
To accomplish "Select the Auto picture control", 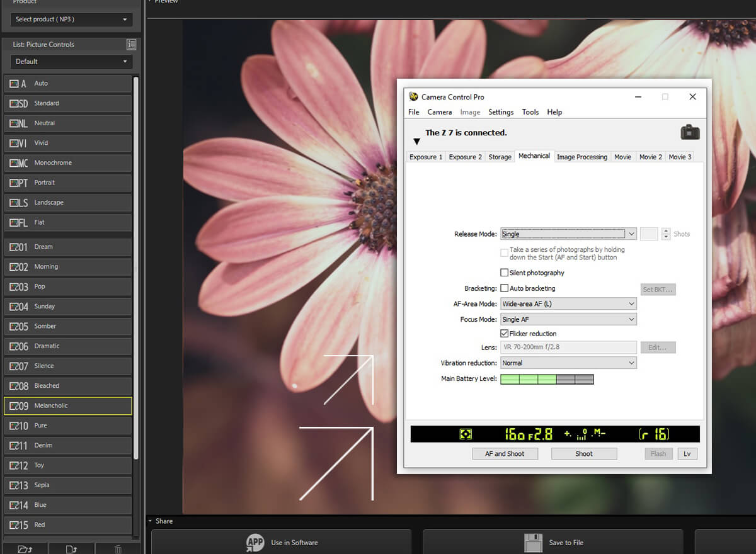I will [68, 83].
